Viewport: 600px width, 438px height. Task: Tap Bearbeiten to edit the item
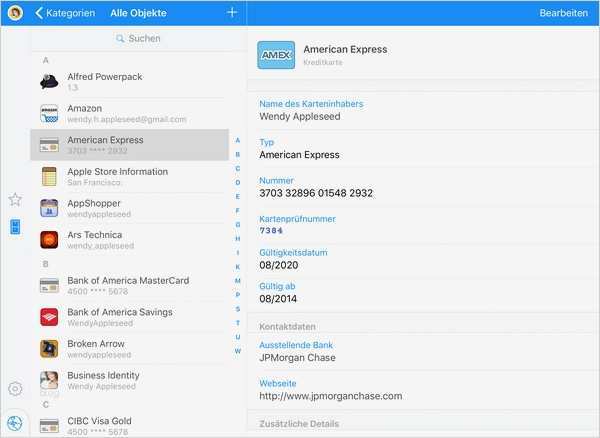click(563, 13)
